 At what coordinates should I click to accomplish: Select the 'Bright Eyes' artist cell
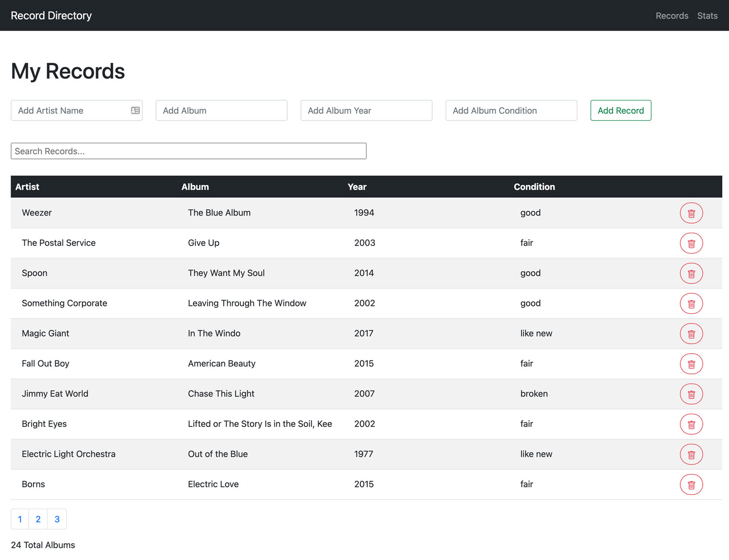pyautogui.click(x=44, y=424)
